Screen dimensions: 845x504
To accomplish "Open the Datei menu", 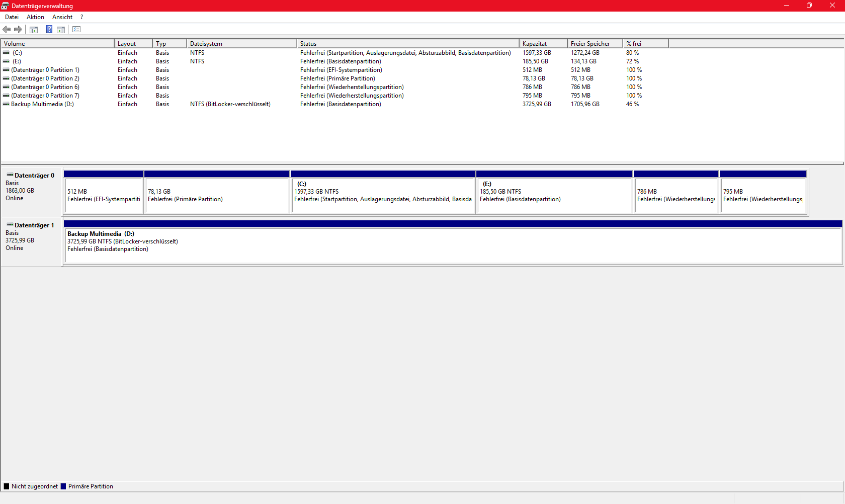I will [x=12, y=17].
